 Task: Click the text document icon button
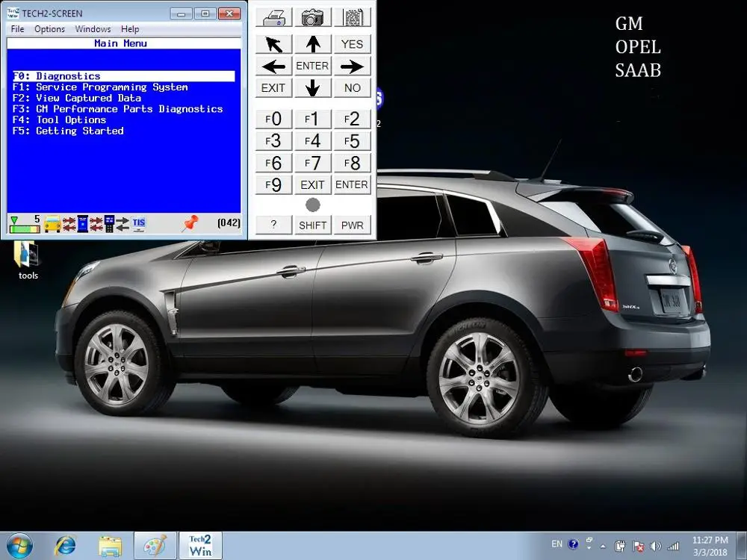point(352,18)
